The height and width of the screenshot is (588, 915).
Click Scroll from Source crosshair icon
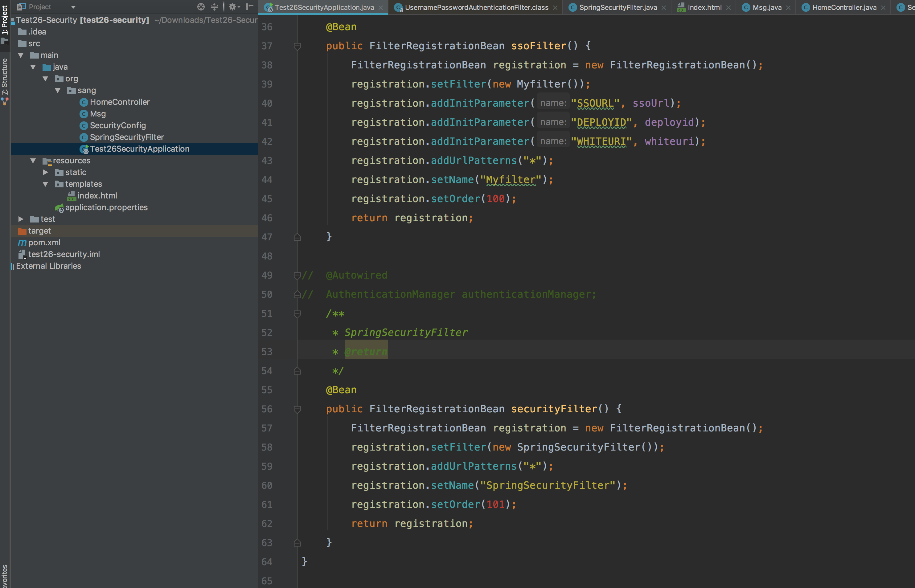(201, 6)
